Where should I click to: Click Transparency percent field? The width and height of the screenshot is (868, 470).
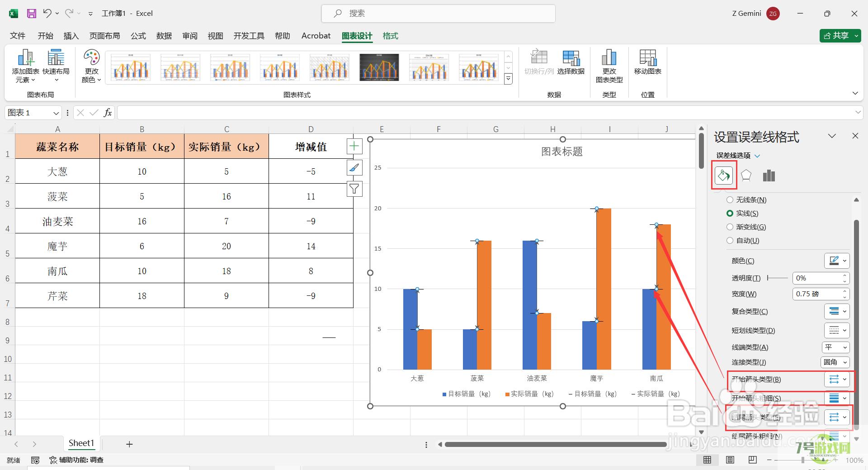coord(817,278)
